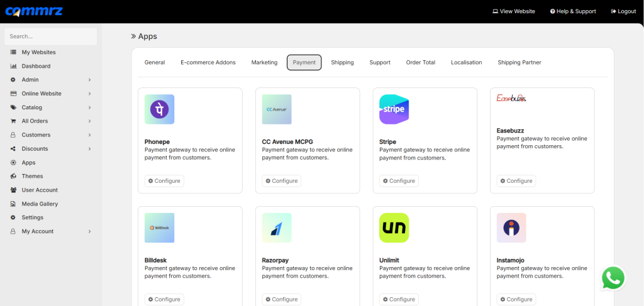Click the Catalog tags icon
The height and width of the screenshot is (306, 644).
click(x=13, y=107)
